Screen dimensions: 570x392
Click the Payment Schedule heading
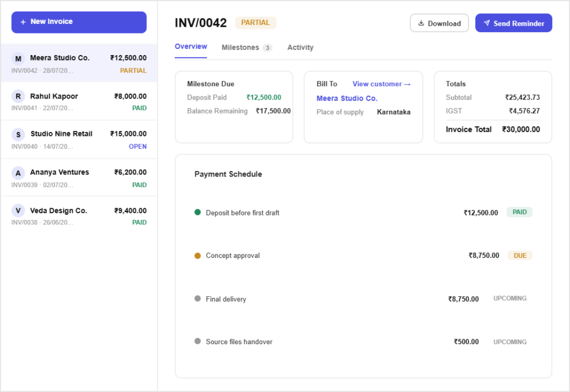pos(228,174)
